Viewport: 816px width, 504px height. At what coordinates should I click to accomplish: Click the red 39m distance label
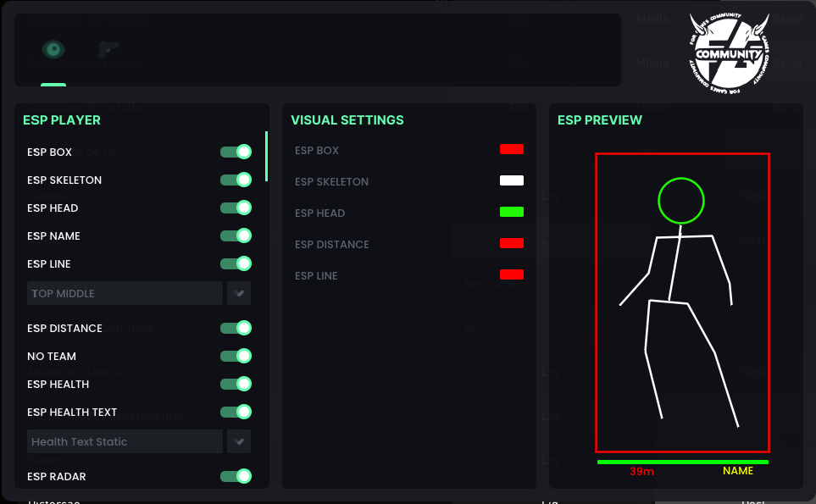click(641, 471)
